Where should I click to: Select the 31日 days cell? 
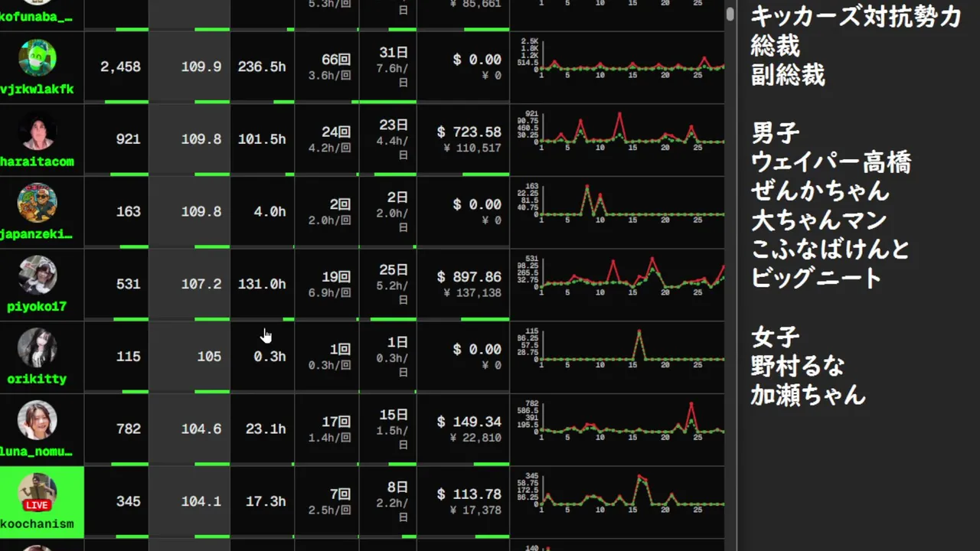coord(388,67)
